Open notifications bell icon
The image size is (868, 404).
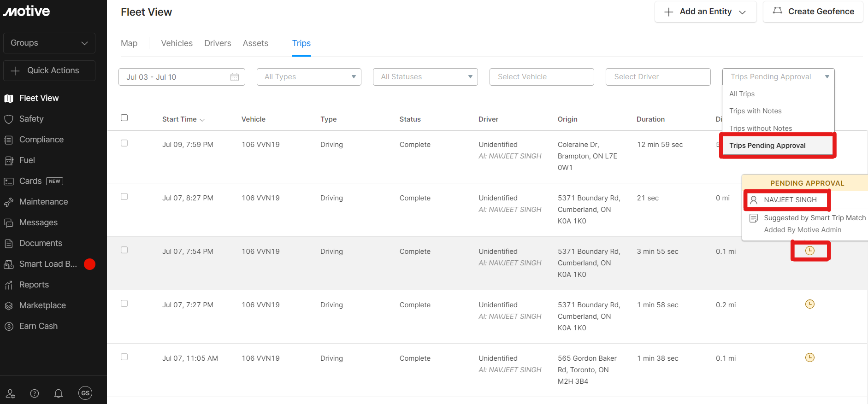pyautogui.click(x=59, y=393)
